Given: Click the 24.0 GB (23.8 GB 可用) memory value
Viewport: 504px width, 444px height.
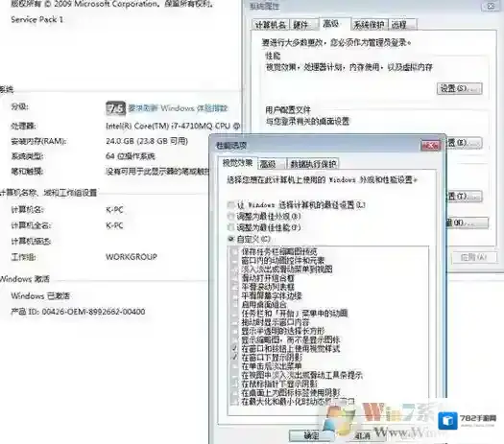Looking at the screenshot, I should click(x=147, y=141).
